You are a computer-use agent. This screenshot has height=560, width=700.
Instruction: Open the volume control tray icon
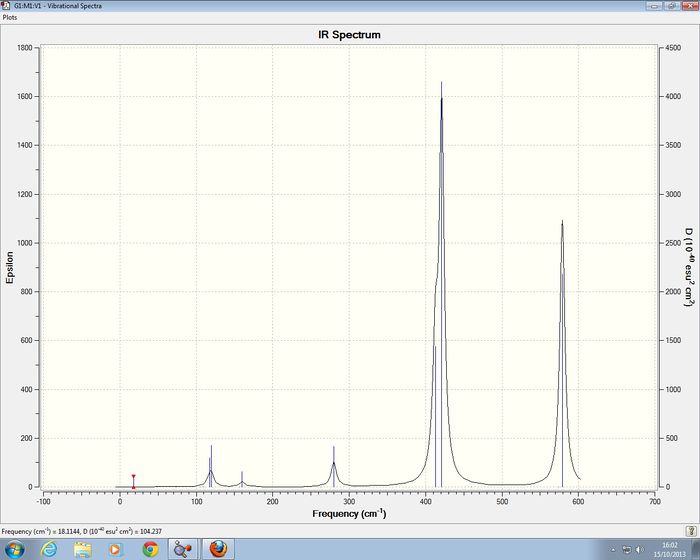(x=640, y=549)
